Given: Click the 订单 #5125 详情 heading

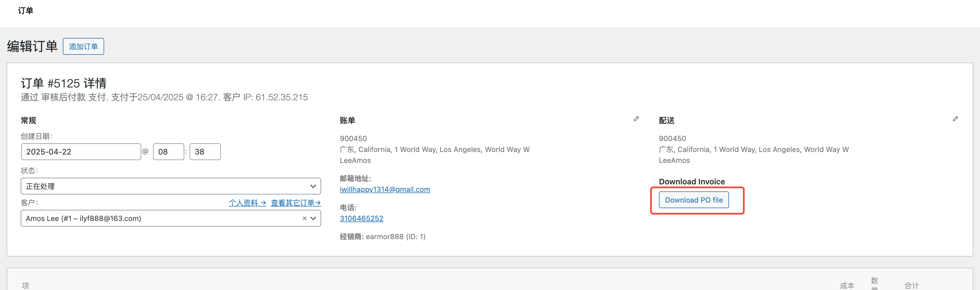Looking at the screenshot, I should [x=64, y=83].
